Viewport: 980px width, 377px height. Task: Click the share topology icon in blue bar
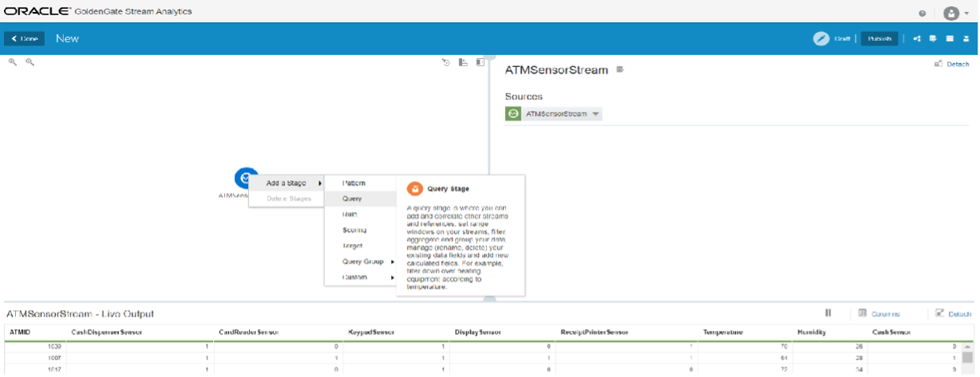pos(918,38)
